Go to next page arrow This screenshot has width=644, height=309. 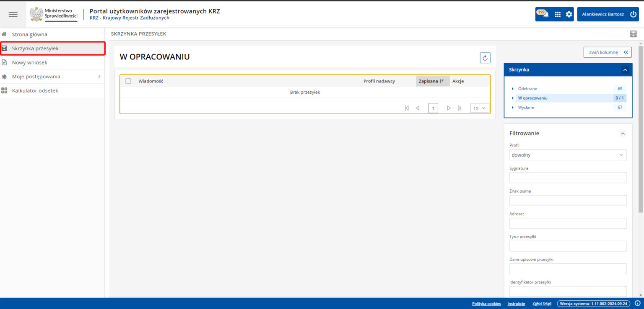pyautogui.click(x=449, y=108)
